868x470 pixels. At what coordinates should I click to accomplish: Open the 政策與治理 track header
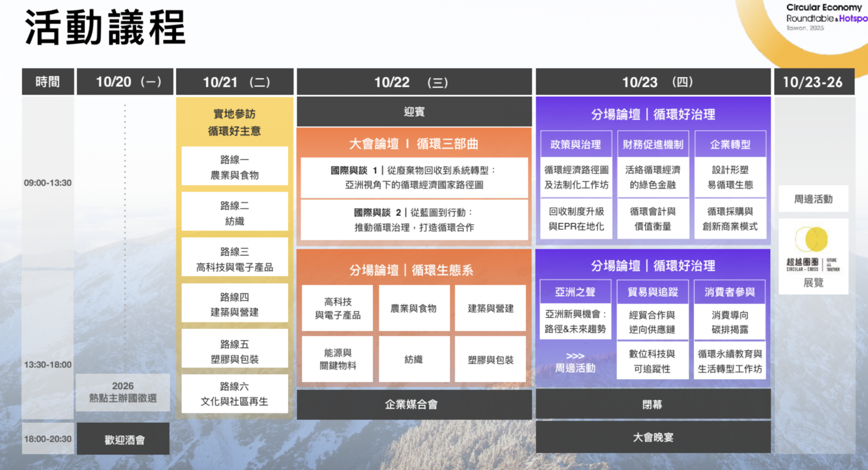[x=576, y=144]
